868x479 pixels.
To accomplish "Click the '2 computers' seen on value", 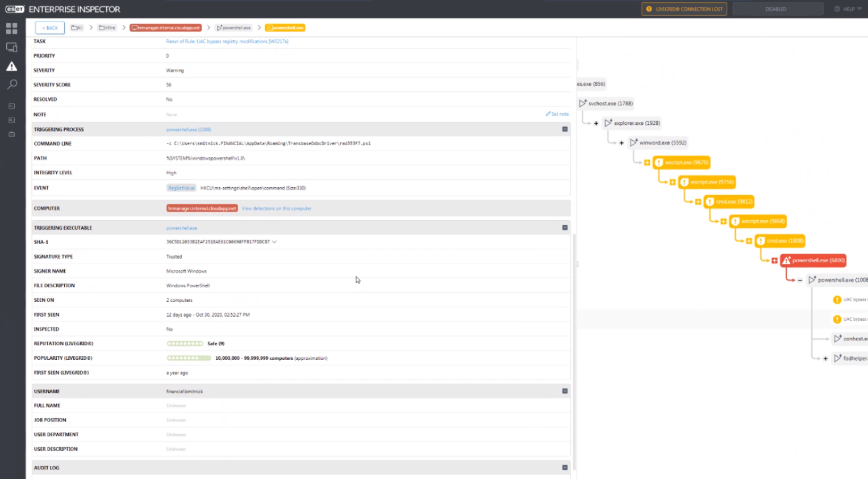I will [180, 300].
